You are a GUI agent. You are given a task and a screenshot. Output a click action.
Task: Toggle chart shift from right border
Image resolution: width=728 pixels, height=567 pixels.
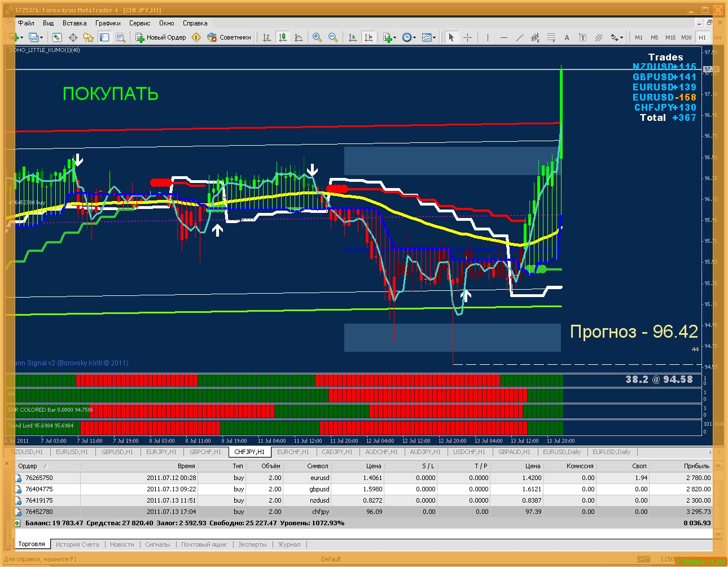coord(369,37)
